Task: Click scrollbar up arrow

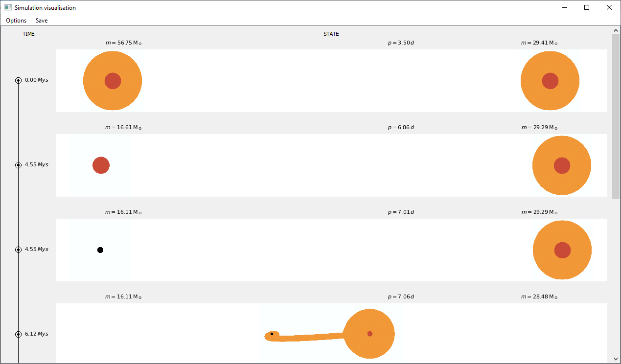Action: click(x=616, y=30)
